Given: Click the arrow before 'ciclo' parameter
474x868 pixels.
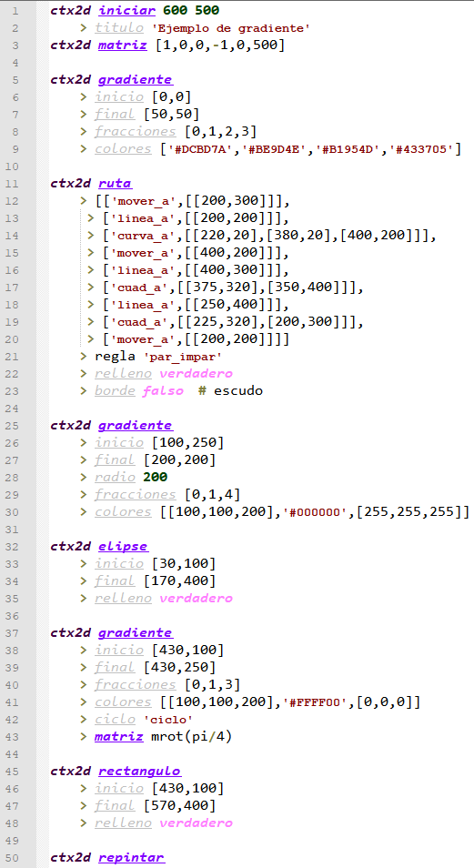Looking at the screenshot, I should click(x=83, y=720).
